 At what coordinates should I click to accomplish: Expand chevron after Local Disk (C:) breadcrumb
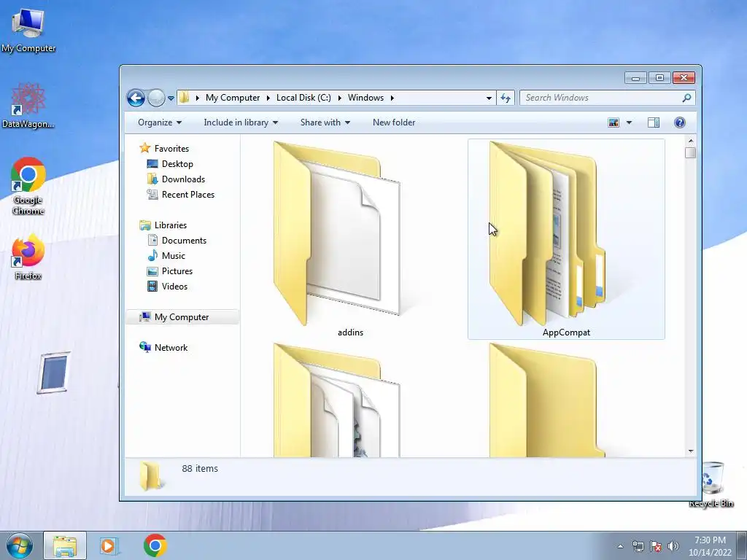(x=340, y=98)
